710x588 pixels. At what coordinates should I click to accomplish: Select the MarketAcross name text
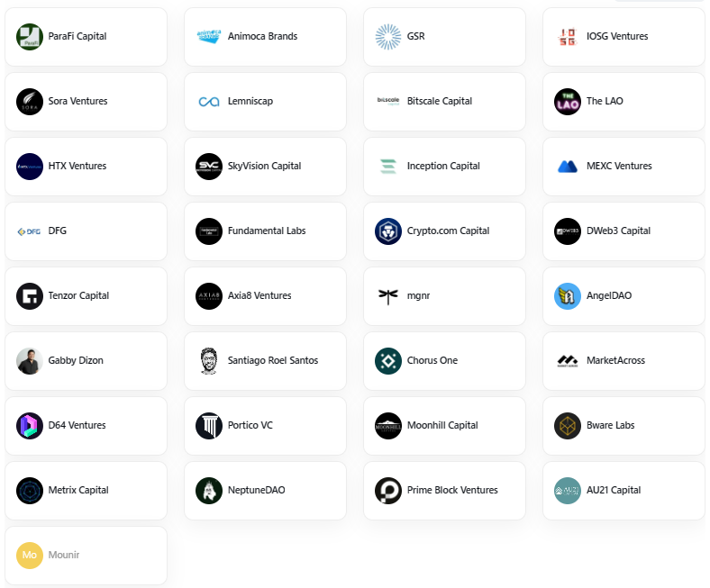615,360
